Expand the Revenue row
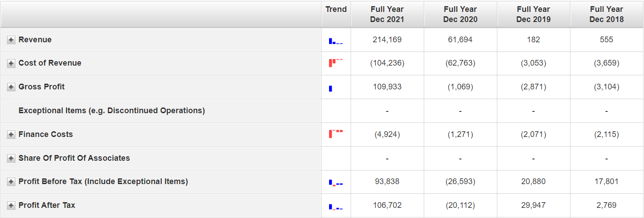The height and width of the screenshot is (218, 644). (x=11, y=40)
